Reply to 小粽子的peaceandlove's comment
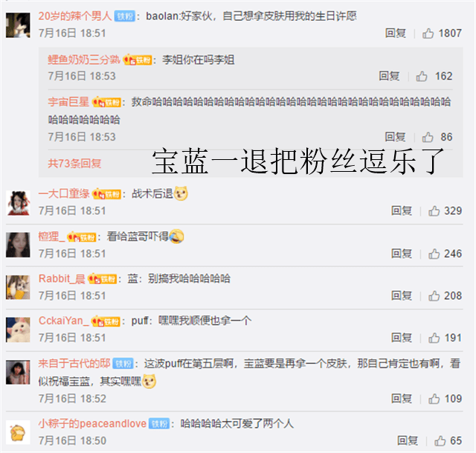476x453 pixels. [408, 440]
